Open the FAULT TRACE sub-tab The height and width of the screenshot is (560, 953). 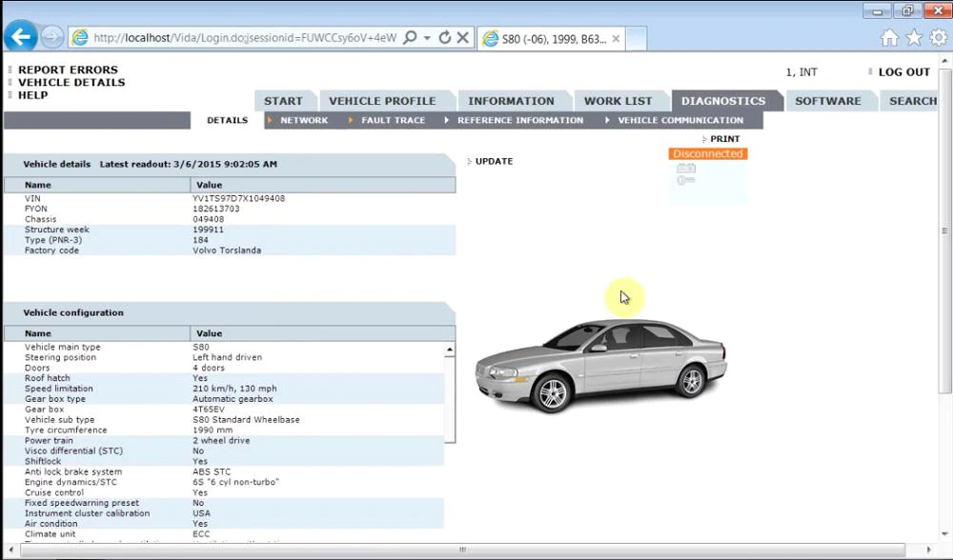click(x=394, y=120)
